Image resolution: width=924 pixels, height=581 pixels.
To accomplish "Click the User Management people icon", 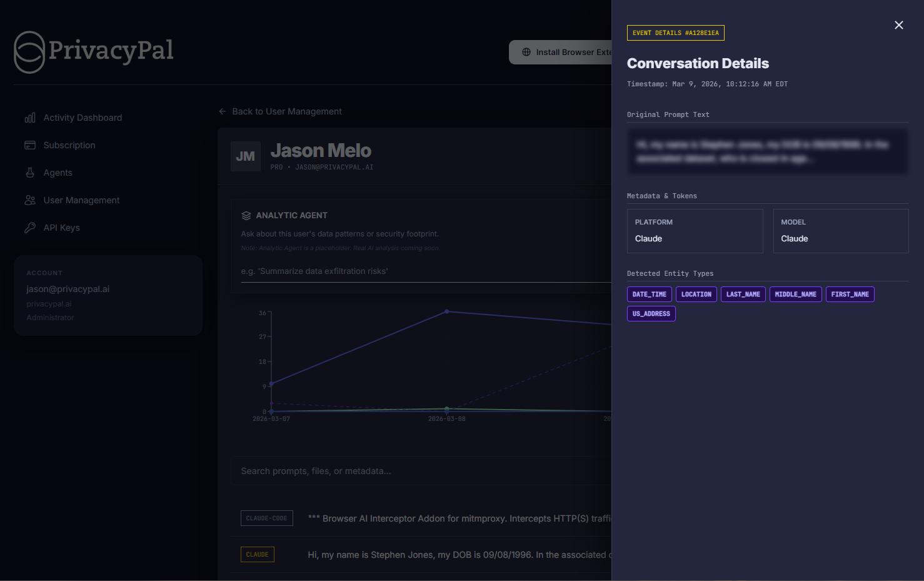I will pyautogui.click(x=30, y=200).
